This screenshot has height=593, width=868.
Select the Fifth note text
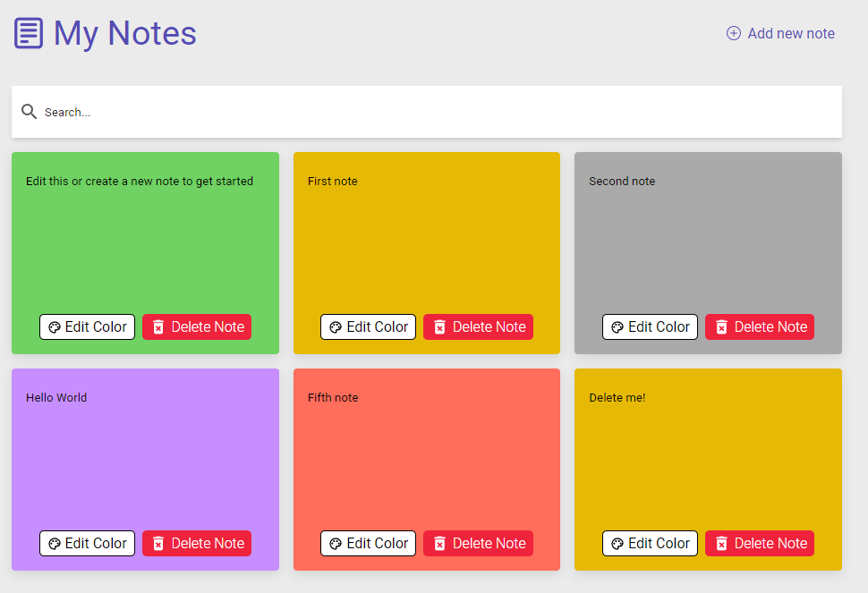coord(333,398)
